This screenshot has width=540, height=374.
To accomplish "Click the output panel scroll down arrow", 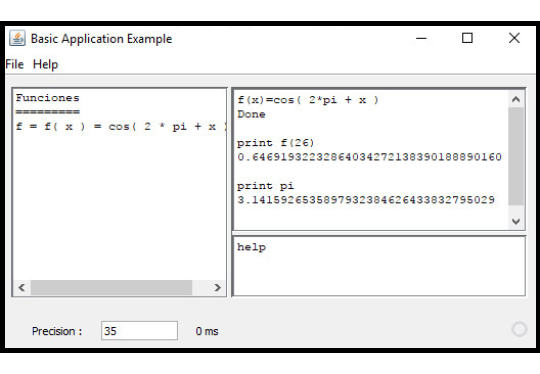I will coord(516,221).
